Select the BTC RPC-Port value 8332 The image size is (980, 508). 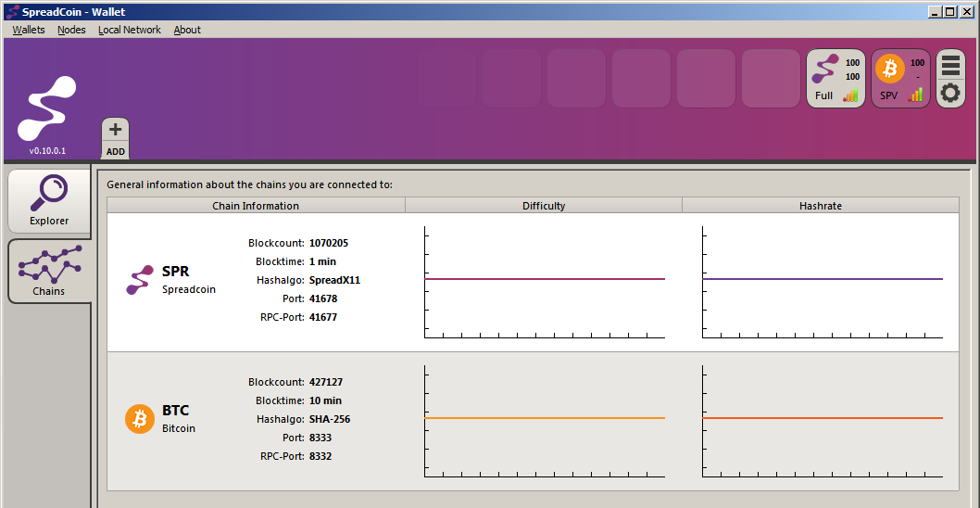320,456
